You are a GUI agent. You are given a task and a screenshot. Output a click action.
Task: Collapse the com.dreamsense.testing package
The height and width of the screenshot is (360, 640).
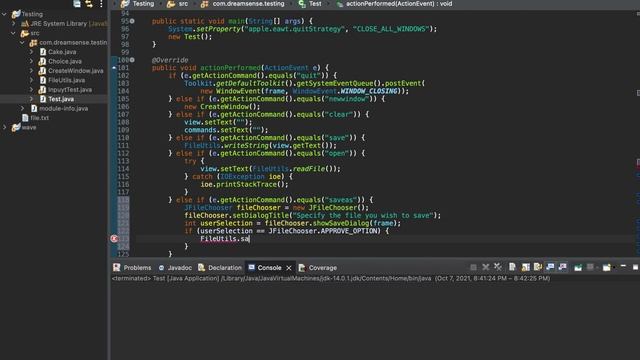pyautogui.click(x=22, y=42)
